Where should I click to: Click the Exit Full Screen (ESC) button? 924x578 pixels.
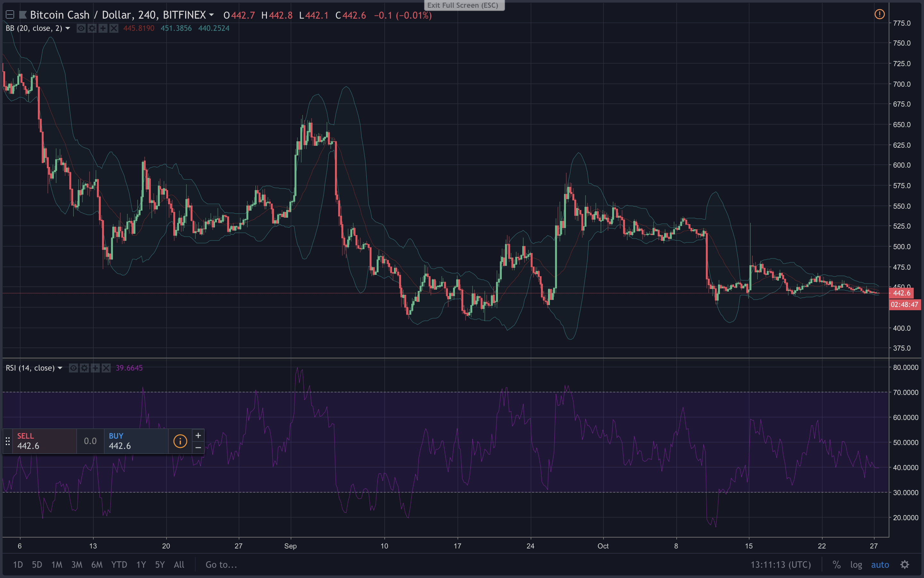[x=464, y=5]
